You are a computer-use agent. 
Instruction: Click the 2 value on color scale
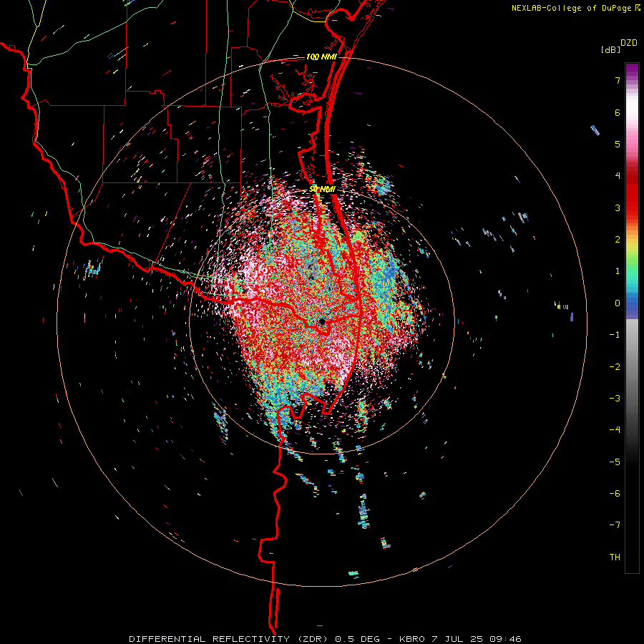618,240
